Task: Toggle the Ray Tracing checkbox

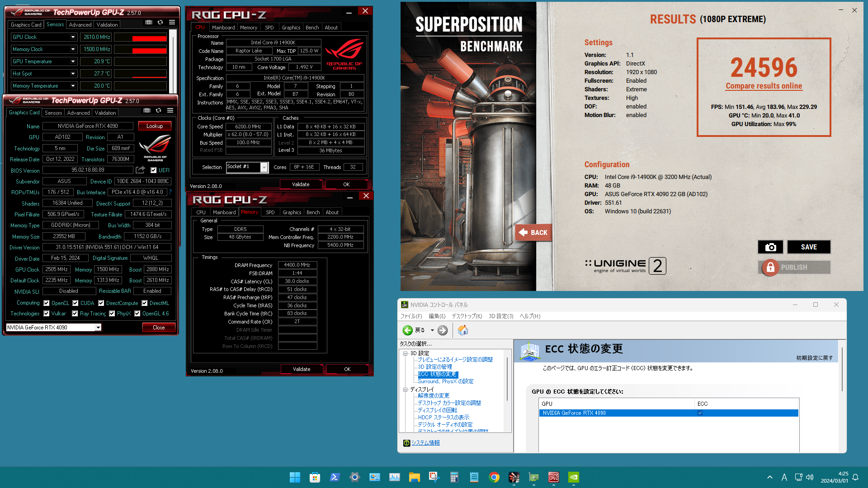Action: point(75,314)
